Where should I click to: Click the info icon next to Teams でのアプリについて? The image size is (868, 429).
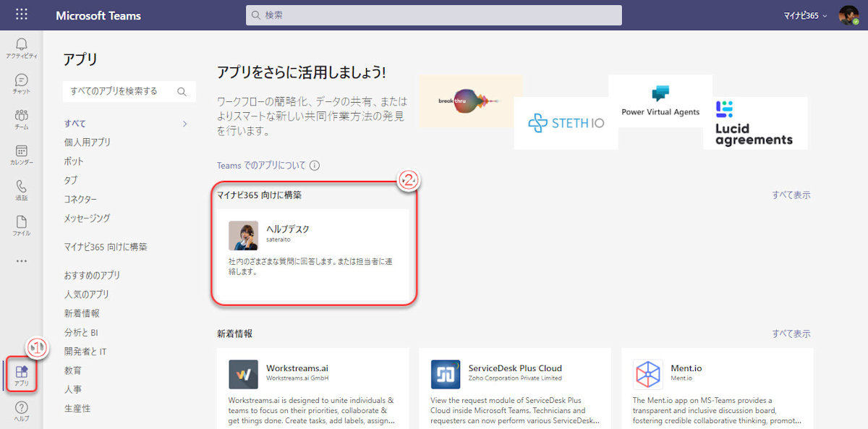pyautogui.click(x=315, y=166)
